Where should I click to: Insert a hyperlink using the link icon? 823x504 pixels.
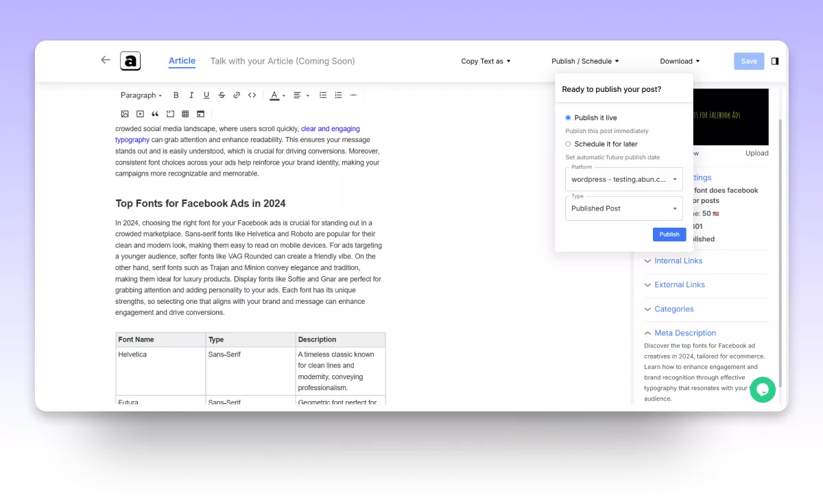click(x=237, y=95)
